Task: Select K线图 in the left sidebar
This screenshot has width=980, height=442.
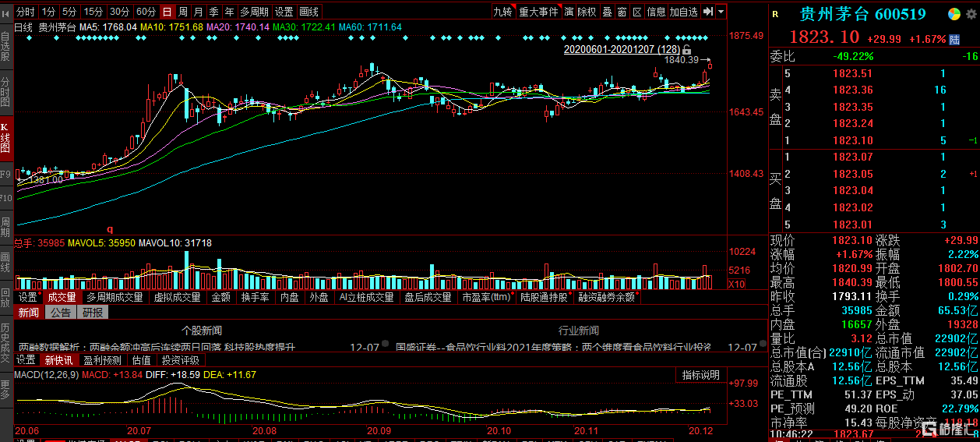Action: coord(5,138)
